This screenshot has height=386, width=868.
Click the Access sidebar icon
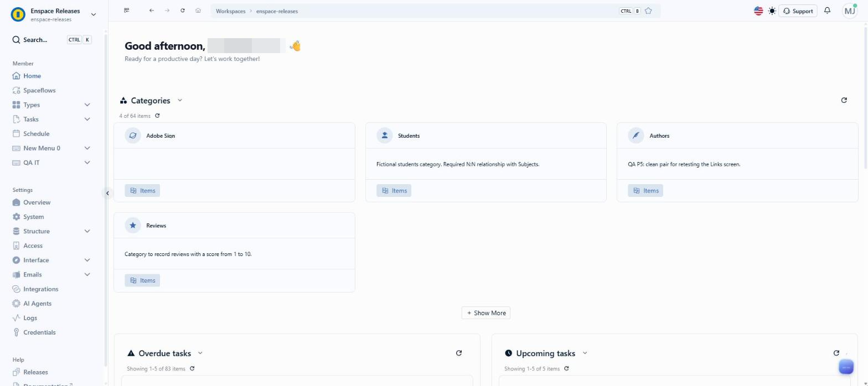click(17, 246)
